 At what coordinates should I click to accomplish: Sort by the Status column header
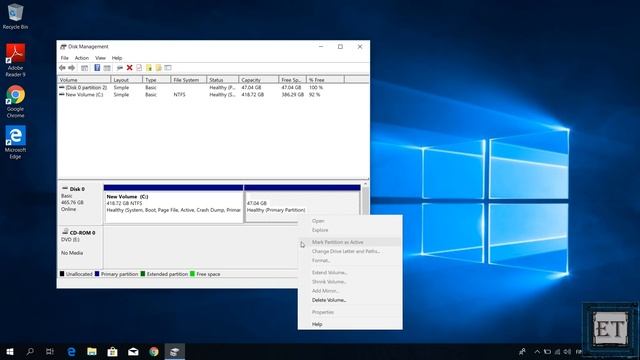222,80
